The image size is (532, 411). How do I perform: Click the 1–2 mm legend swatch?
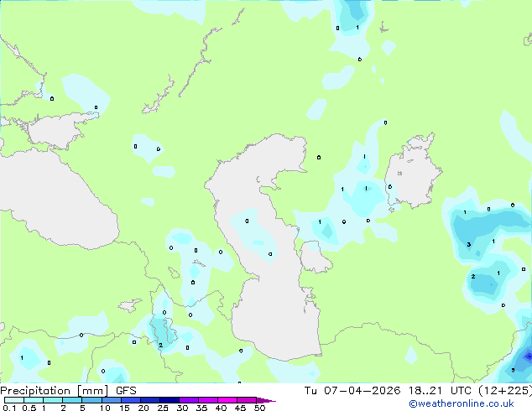(53, 400)
